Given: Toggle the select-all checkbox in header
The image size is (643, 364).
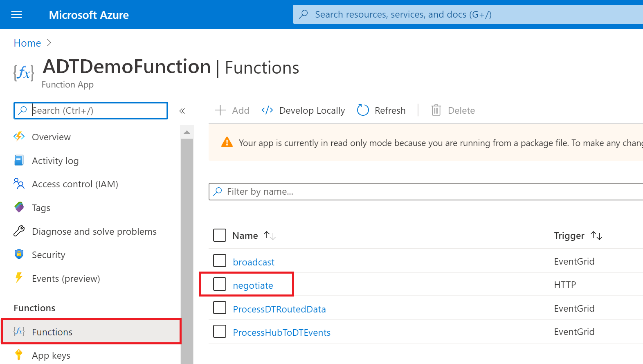Looking at the screenshot, I should [220, 235].
